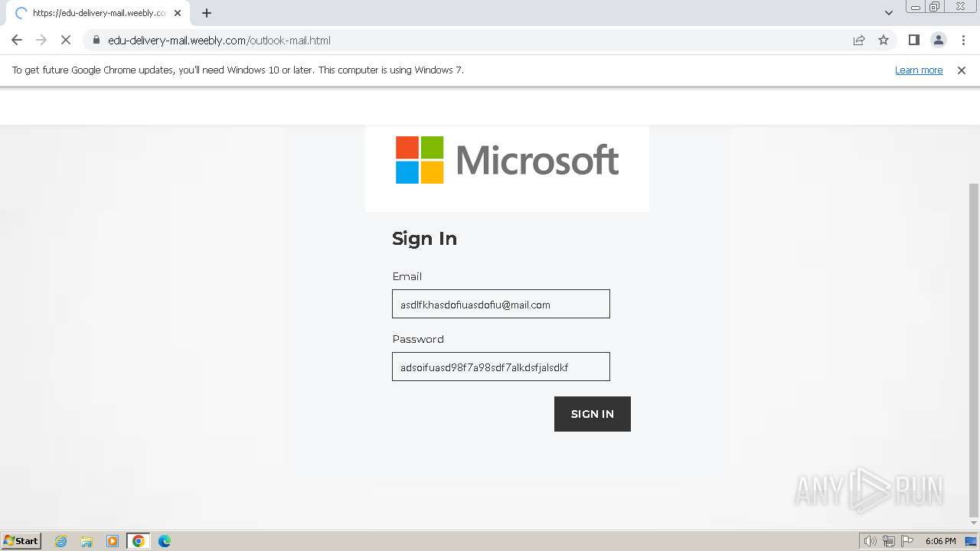Open the volume speaker tray icon
The height and width of the screenshot is (551, 980).
coord(870,541)
